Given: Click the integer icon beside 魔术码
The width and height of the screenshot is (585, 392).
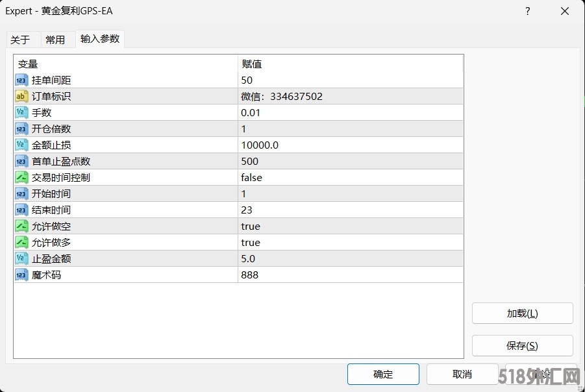Looking at the screenshot, I should click(x=21, y=275).
